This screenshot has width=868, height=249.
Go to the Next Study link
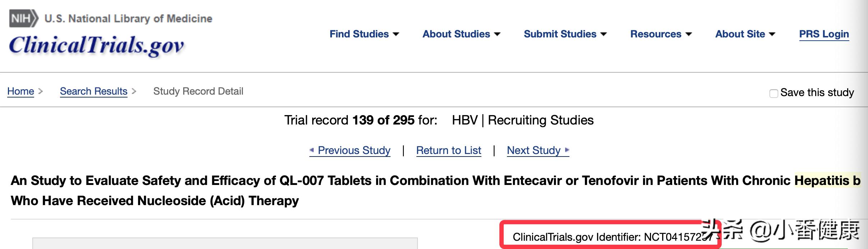coord(534,150)
